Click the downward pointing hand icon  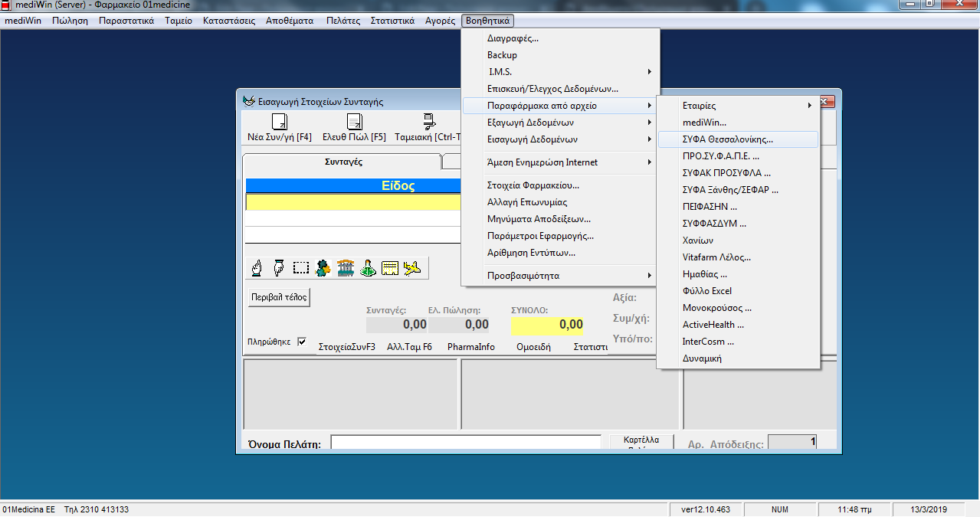pyautogui.click(x=279, y=268)
